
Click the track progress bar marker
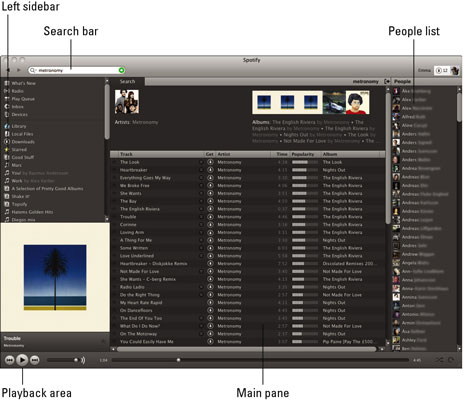click(178, 360)
